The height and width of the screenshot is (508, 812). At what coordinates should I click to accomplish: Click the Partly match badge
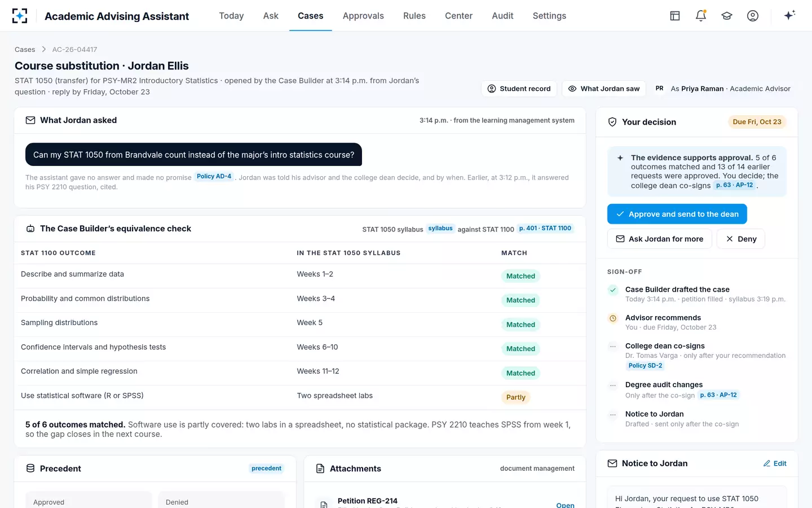(515, 397)
